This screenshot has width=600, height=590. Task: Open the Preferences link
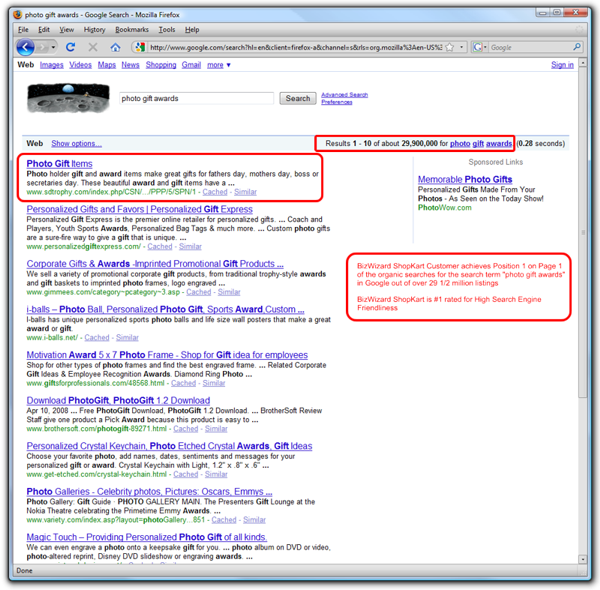(337, 102)
